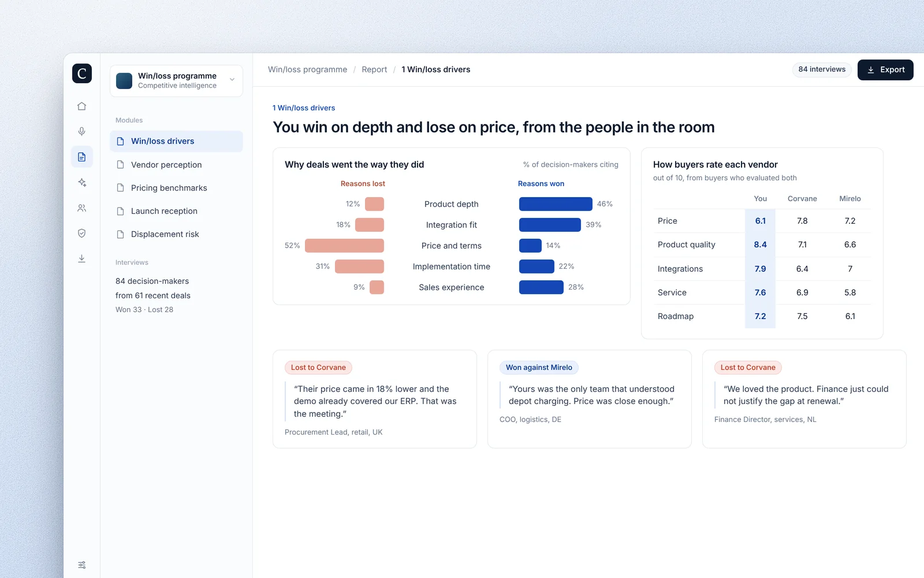Image resolution: width=924 pixels, height=578 pixels.
Task: Select the Win/loss drivers module
Action: click(176, 141)
